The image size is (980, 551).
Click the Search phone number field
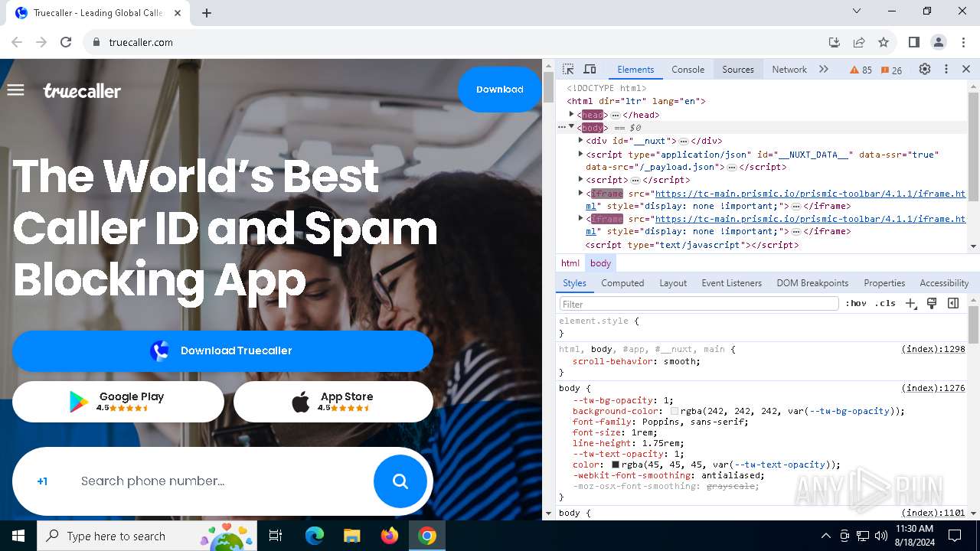[x=222, y=481]
